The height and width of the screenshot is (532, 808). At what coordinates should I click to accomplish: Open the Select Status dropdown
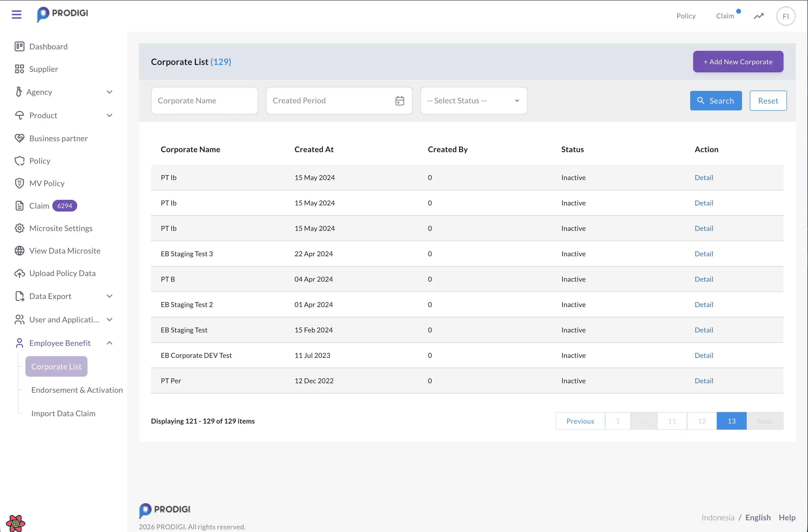(473, 101)
